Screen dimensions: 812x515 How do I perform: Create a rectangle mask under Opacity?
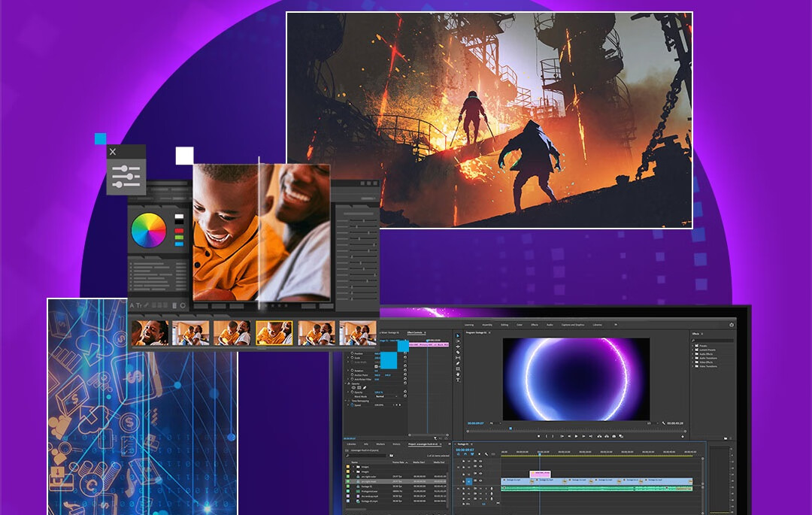coord(359,388)
